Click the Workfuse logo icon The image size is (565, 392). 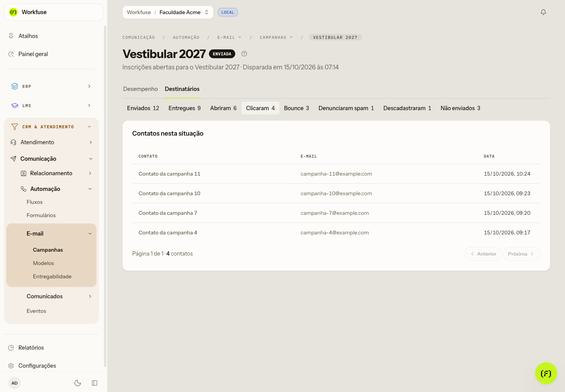click(13, 12)
